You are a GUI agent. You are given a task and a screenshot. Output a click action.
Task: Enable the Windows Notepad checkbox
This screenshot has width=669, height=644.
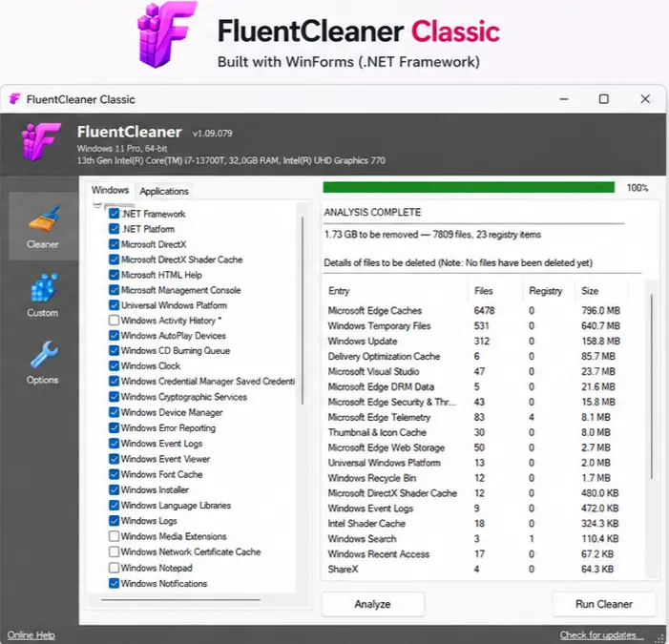pos(114,568)
